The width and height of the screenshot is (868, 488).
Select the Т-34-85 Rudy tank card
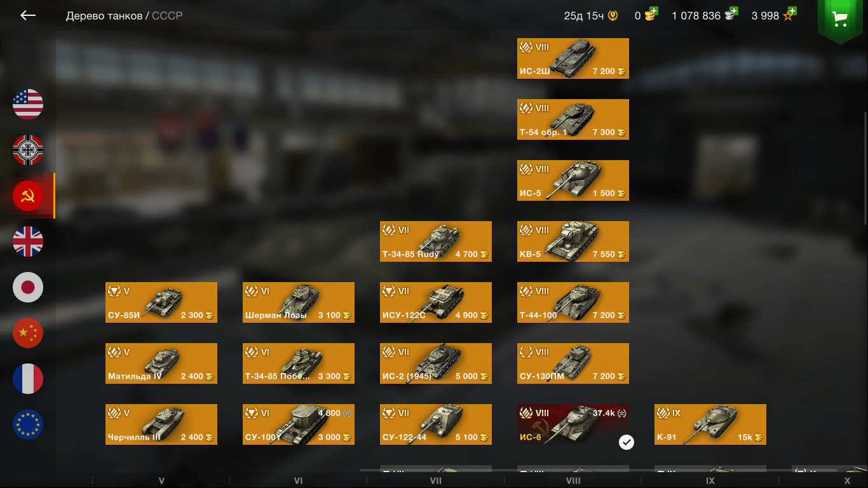(x=436, y=241)
